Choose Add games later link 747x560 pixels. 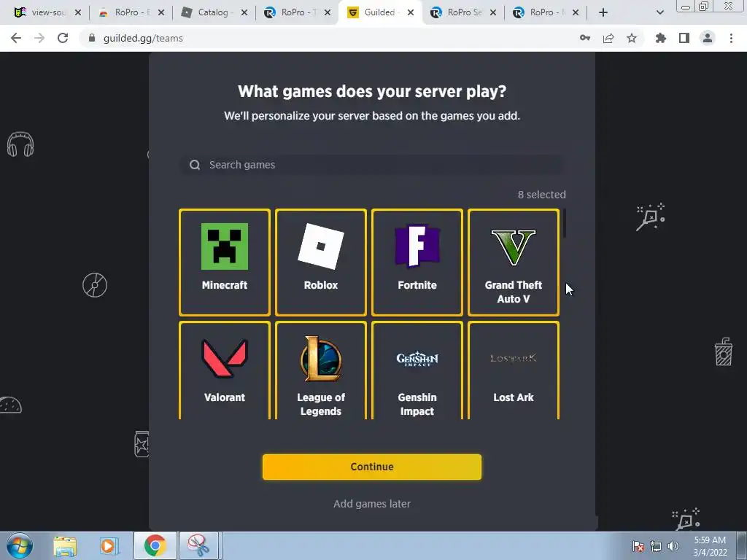[x=371, y=504]
